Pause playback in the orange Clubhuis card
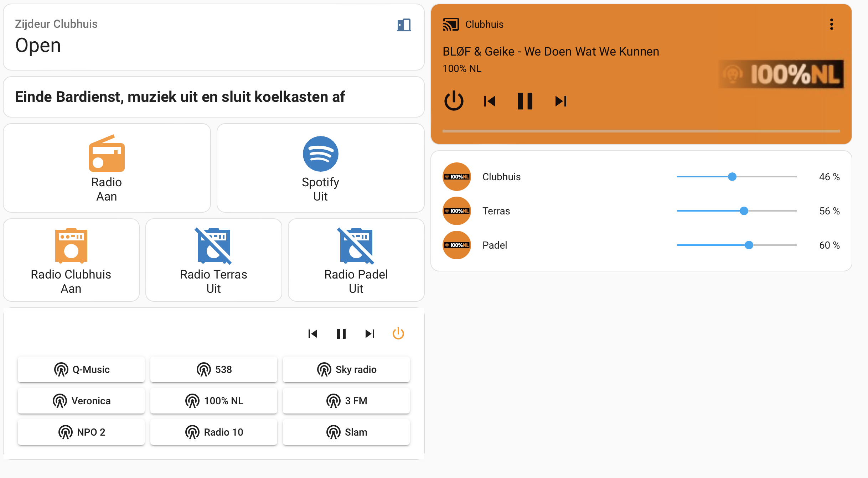Viewport: 868px width, 478px height. [525, 101]
